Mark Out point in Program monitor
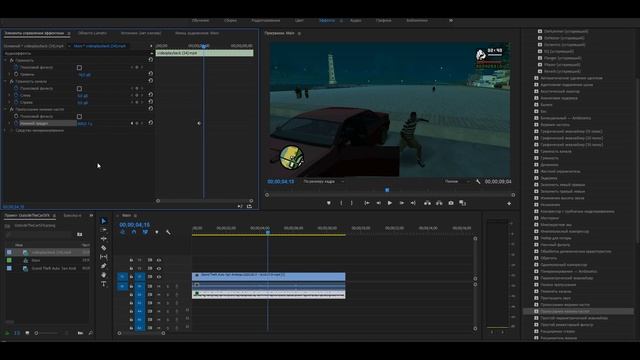 pos(352,203)
